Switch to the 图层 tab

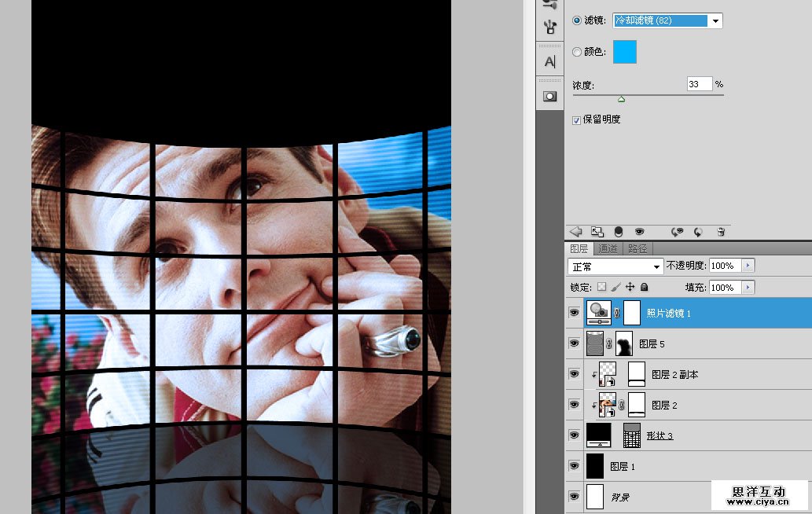pyautogui.click(x=579, y=248)
